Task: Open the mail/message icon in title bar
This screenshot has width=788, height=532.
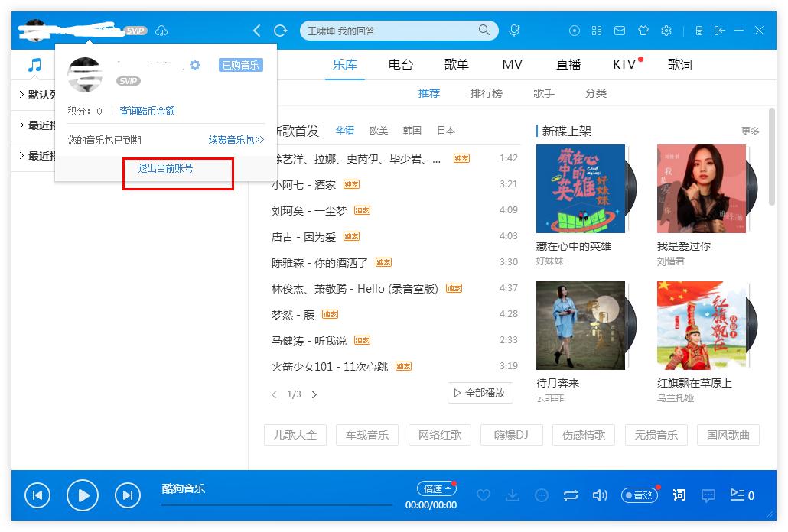Action: [620, 31]
